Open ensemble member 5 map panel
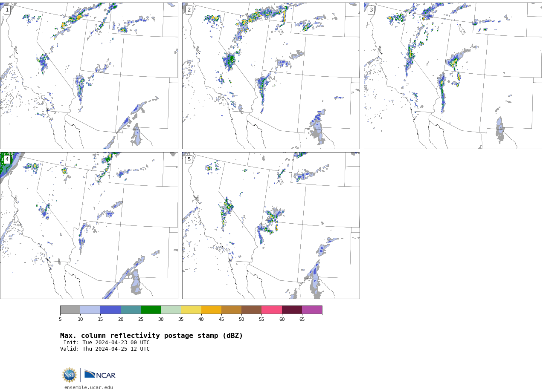 [x=271, y=225]
